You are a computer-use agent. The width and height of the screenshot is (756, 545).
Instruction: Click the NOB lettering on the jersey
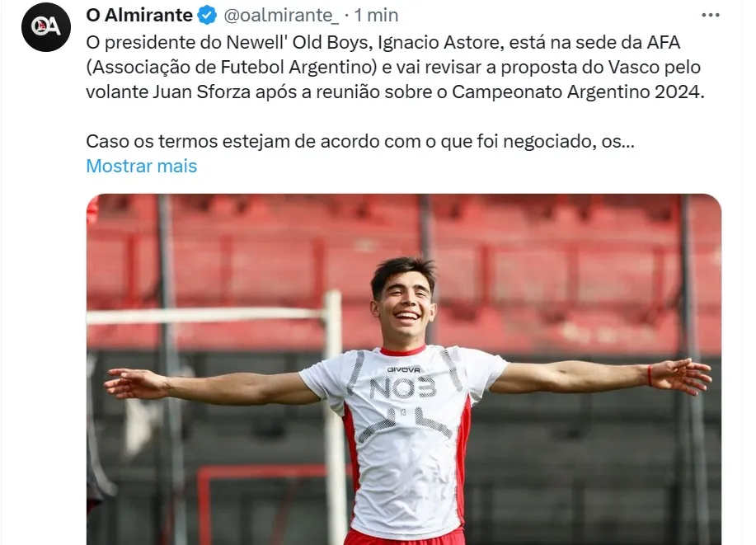pos(403,388)
